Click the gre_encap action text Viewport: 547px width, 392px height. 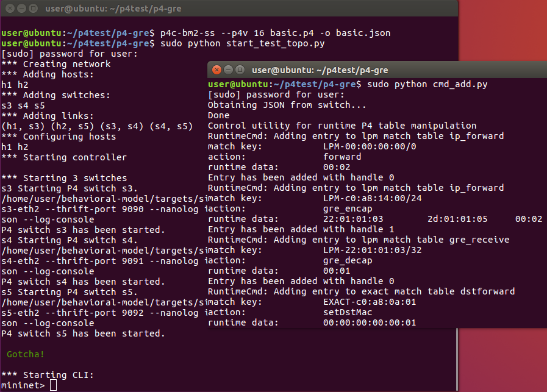[x=348, y=209]
